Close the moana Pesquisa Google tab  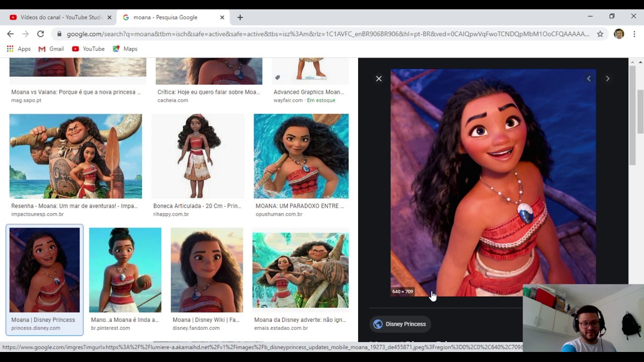(x=222, y=17)
